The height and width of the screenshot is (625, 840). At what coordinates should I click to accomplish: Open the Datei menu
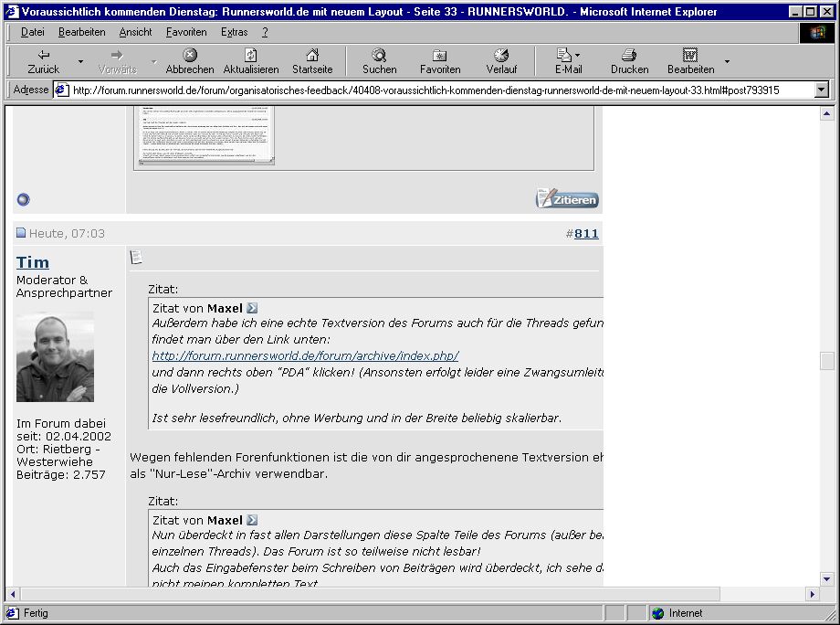tap(32, 32)
